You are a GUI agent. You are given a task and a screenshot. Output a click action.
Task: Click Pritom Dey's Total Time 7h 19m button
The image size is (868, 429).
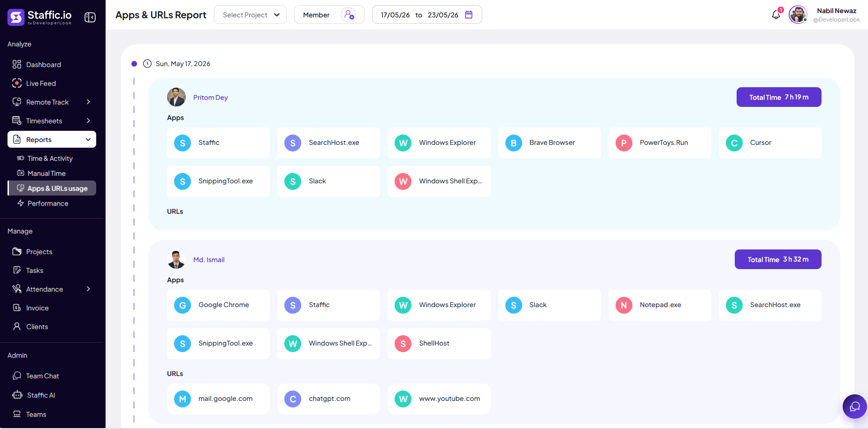[778, 97]
